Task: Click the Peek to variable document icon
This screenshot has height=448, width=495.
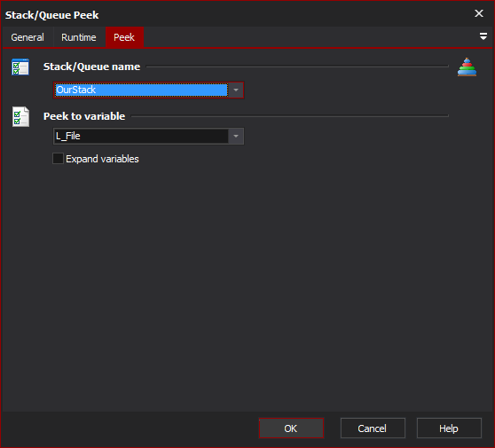Action: [x=20, y=116]
